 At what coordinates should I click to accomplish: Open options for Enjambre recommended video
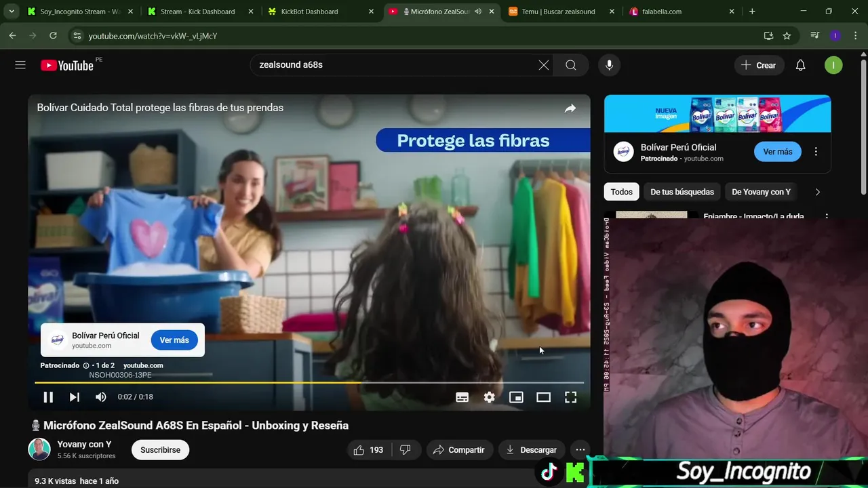click(826, 217)
